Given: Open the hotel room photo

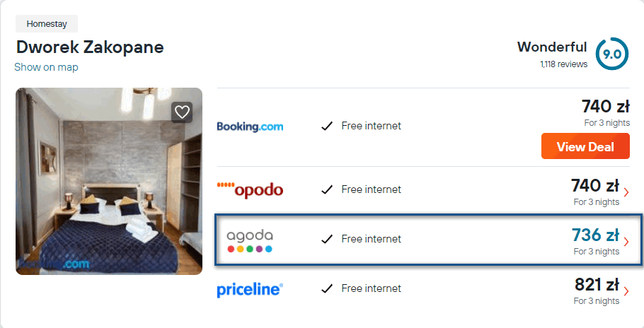Looking at the screenshot, I should coord(109,181).
